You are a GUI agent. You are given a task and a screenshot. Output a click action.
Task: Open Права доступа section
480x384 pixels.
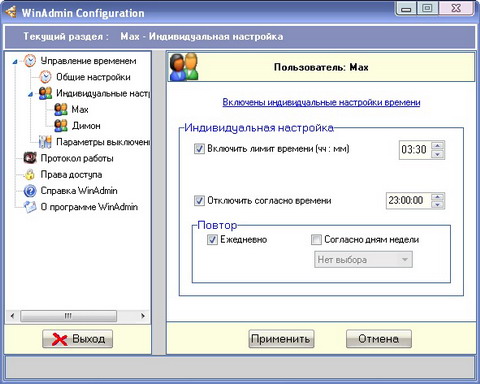[x=71, y=174]
